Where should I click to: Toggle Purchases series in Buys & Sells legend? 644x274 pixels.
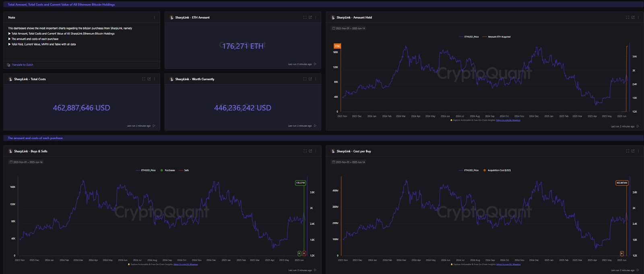(168, 170)
